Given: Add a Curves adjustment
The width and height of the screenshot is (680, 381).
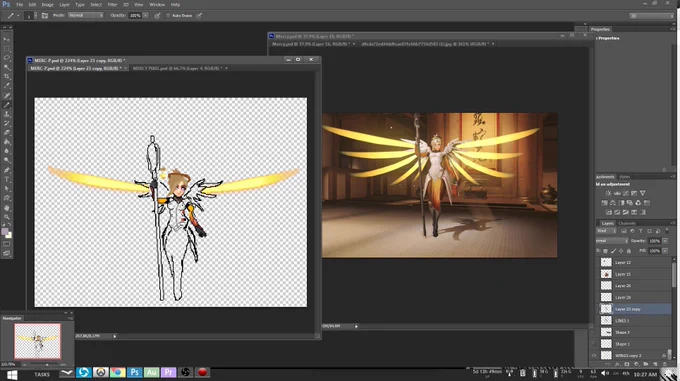Looking at the screenshot, I should pos(625,193).
